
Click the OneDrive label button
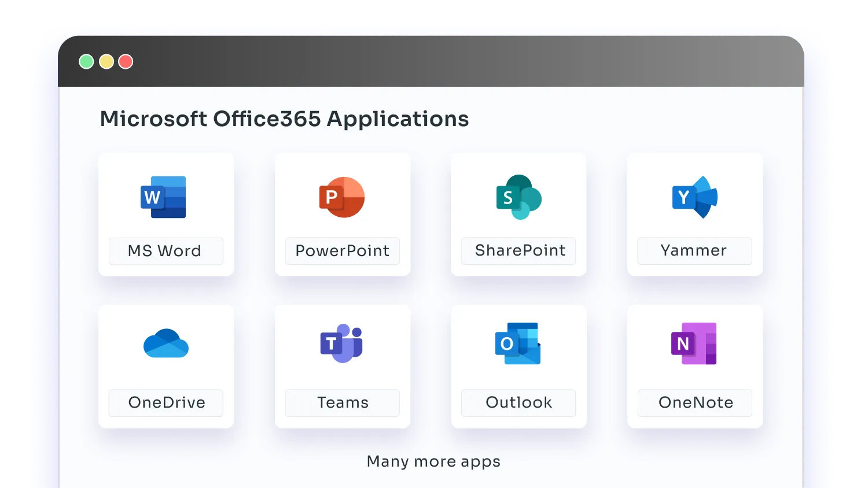click(166, 403)
